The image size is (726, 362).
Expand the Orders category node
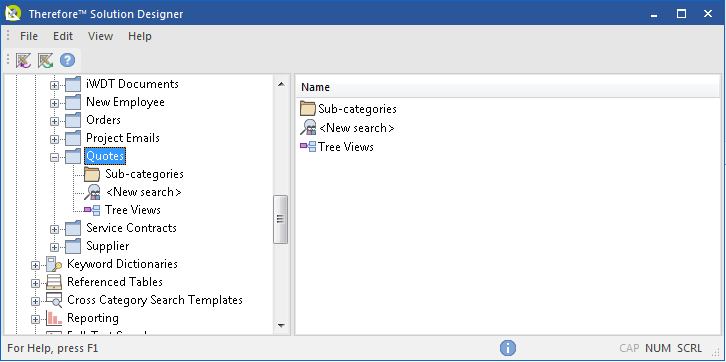(x=55, y=121)
